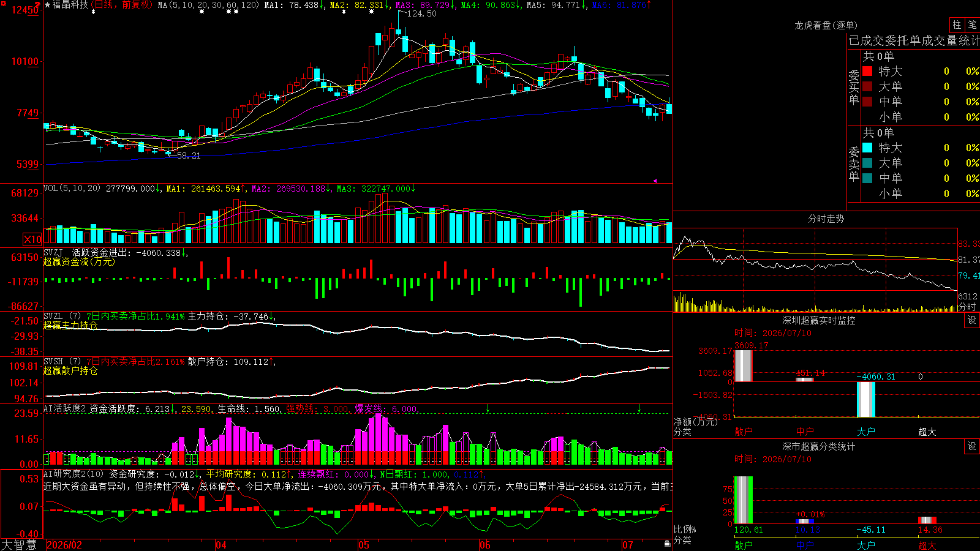980x551 pixels.
Task: Click the cyan 特大 sell-order color swatch
Action: (x=867, y=148)
